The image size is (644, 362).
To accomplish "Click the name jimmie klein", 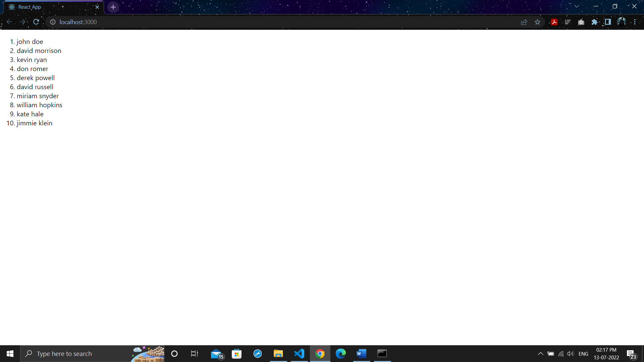I will (x=35, y=123).
